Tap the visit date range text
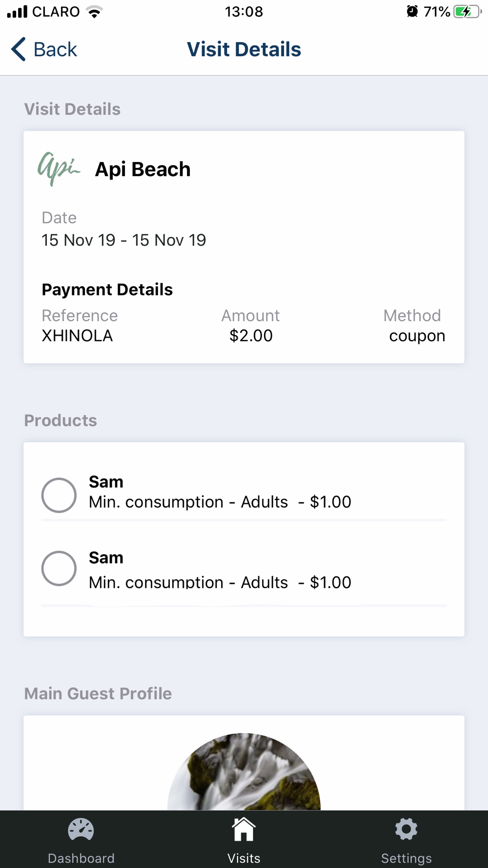 [x=123, y=240]
